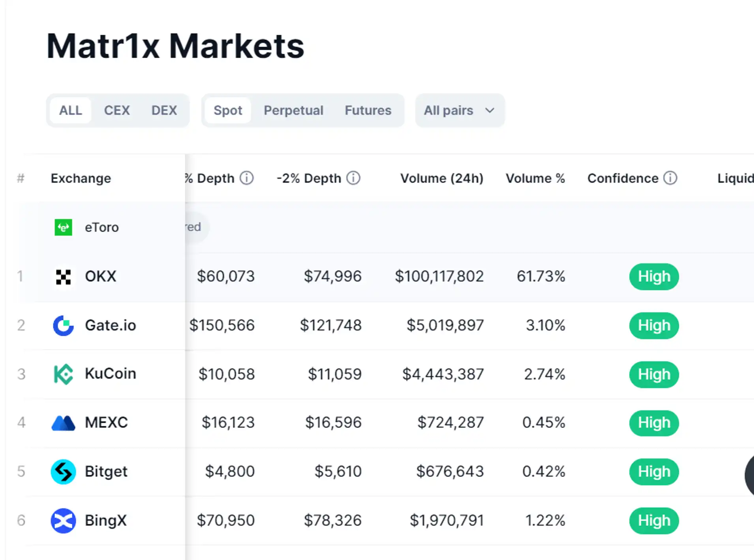This screenshot has height=560, width=754.
Task: Click the Confidence info icon
Action: 670,178
